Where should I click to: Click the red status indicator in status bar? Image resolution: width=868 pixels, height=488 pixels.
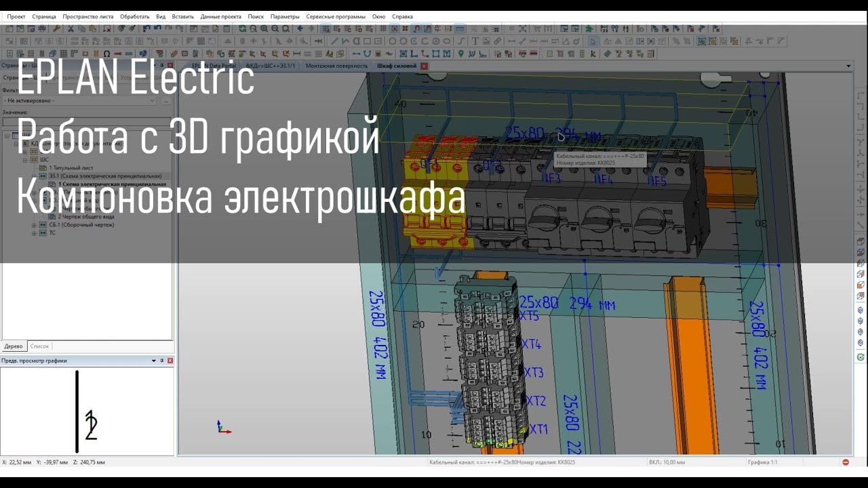846,462
